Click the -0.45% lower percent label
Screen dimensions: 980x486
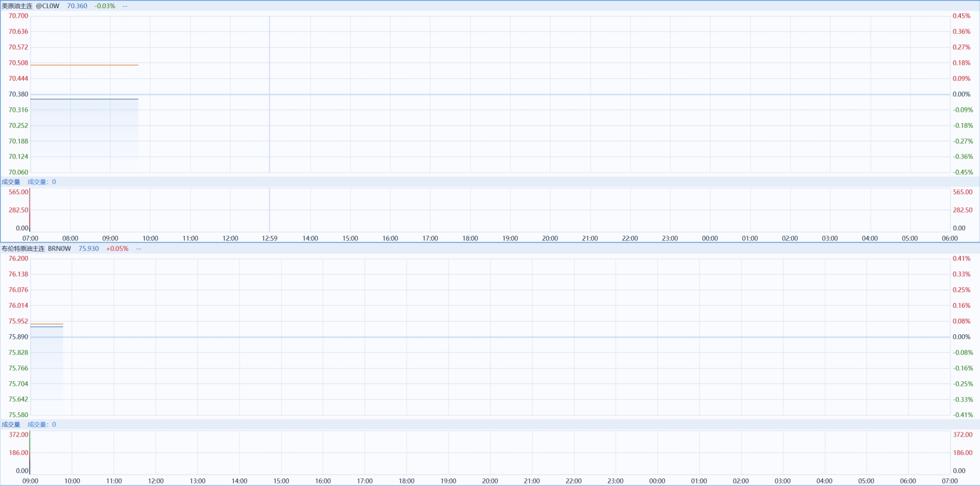click(963, 172)
